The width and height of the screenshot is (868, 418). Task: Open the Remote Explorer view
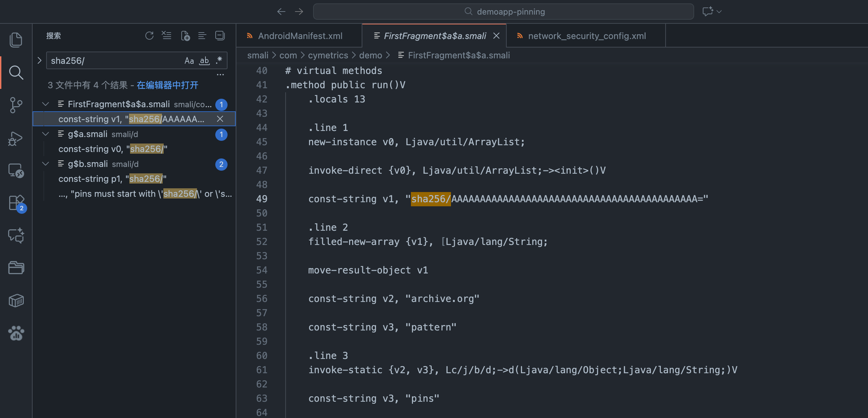[x=16, y=170]
